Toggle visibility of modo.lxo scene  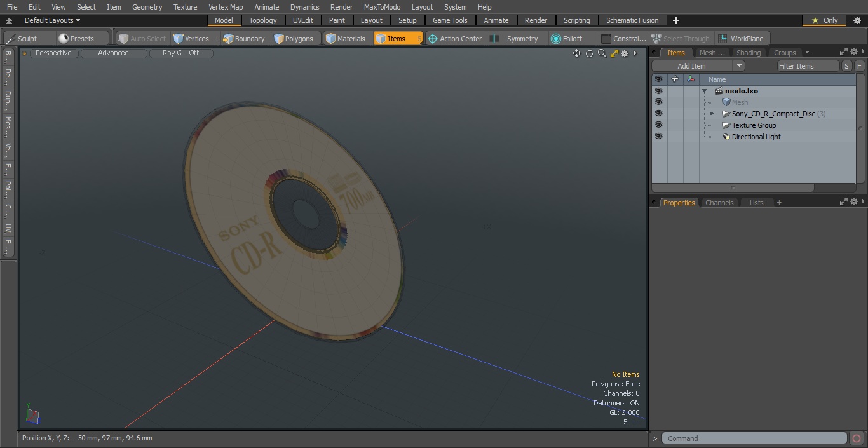pyautogui.click(x=658, y=91)
